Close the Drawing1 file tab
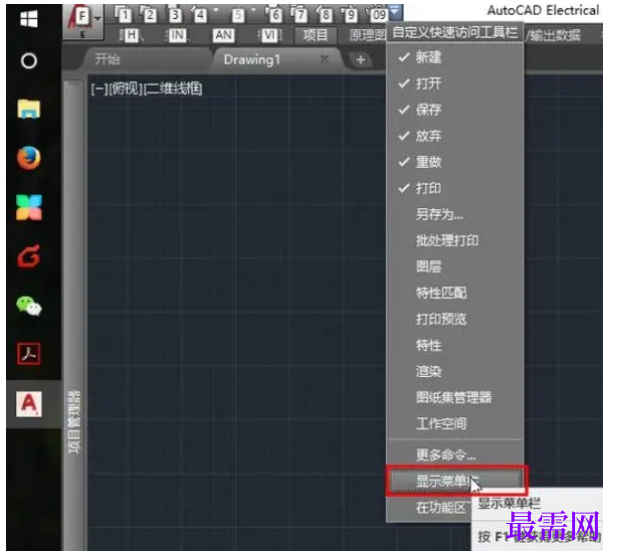Image resolution: width=618 pixels, height=557 pixels. tap(324, 59)
